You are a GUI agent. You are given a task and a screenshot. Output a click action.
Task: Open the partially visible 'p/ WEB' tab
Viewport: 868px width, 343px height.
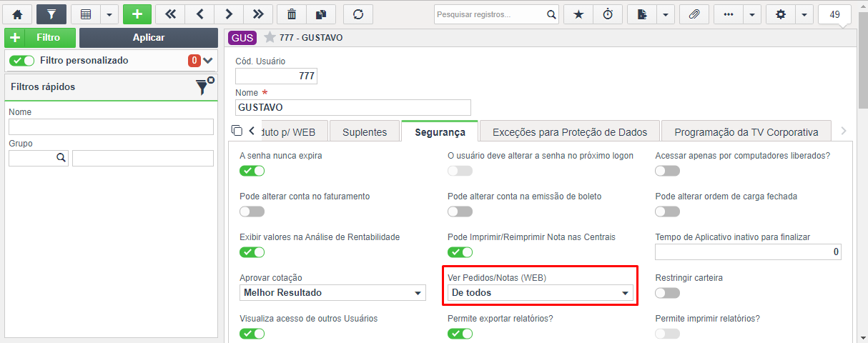pyautogui.click(x=293, y=131)
